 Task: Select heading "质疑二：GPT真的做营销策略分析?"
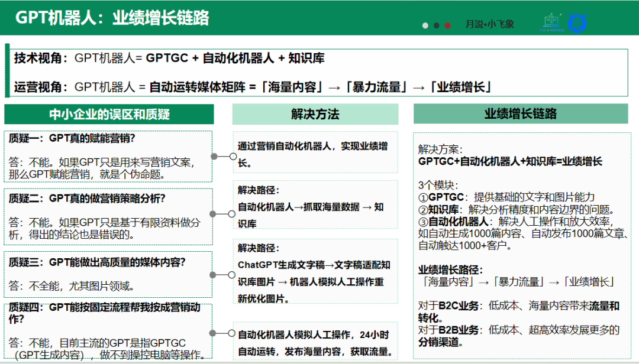pyautogui.click(x=87, y=199)
